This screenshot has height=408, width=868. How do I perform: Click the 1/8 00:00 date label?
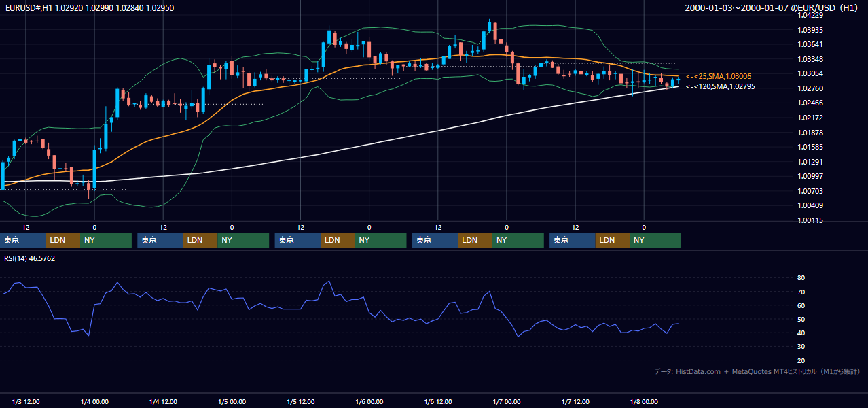644,402
